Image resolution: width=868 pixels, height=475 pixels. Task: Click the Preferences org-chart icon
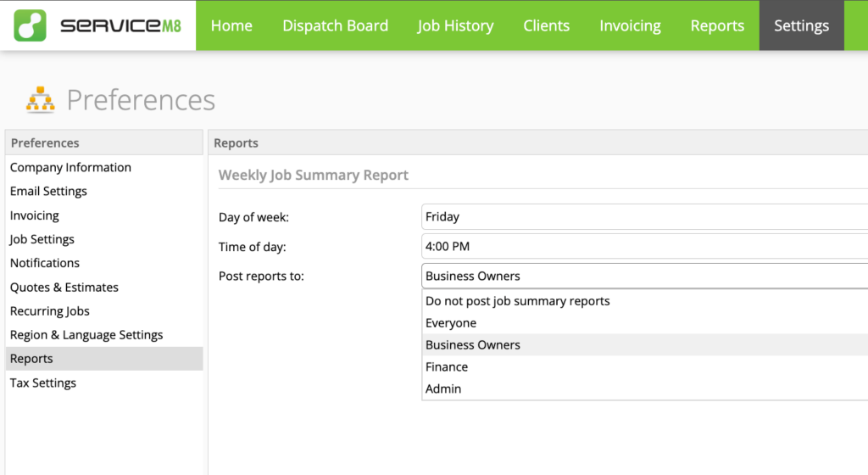40,100
